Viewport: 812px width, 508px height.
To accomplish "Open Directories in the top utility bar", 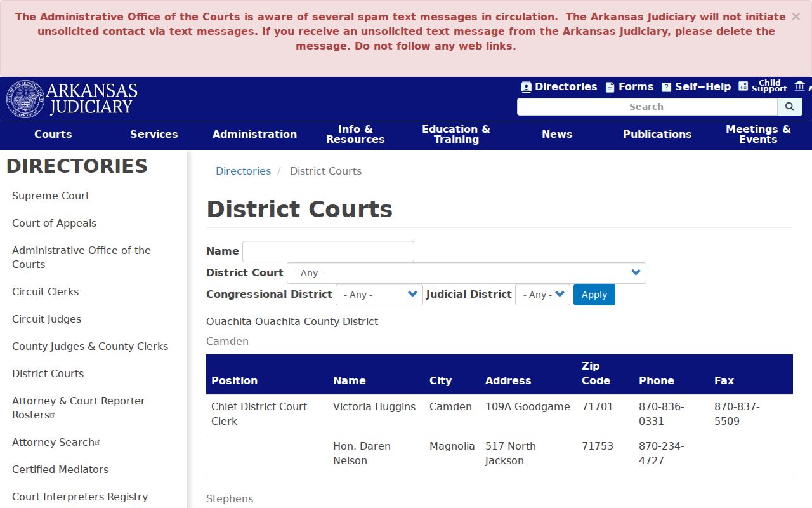I will coord(559,87).
